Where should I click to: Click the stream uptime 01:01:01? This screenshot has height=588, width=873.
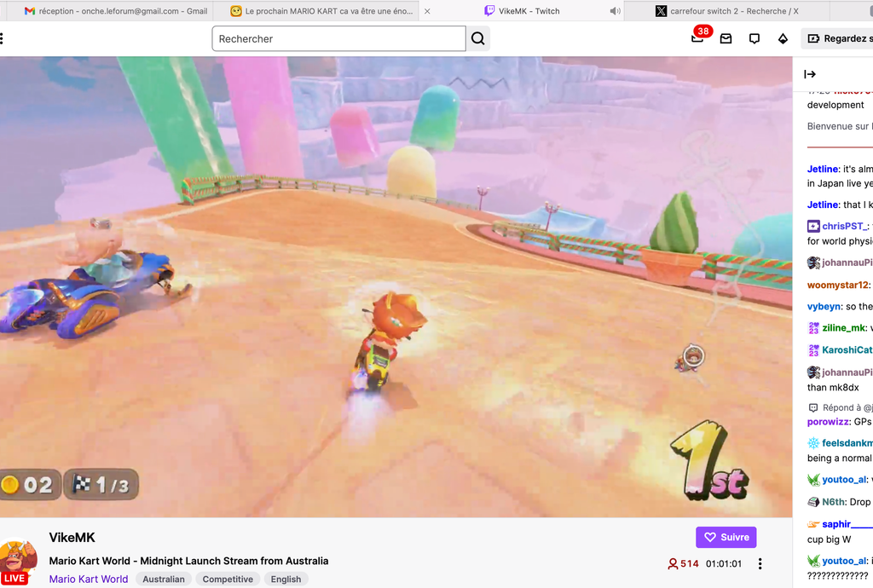(724, 563)
